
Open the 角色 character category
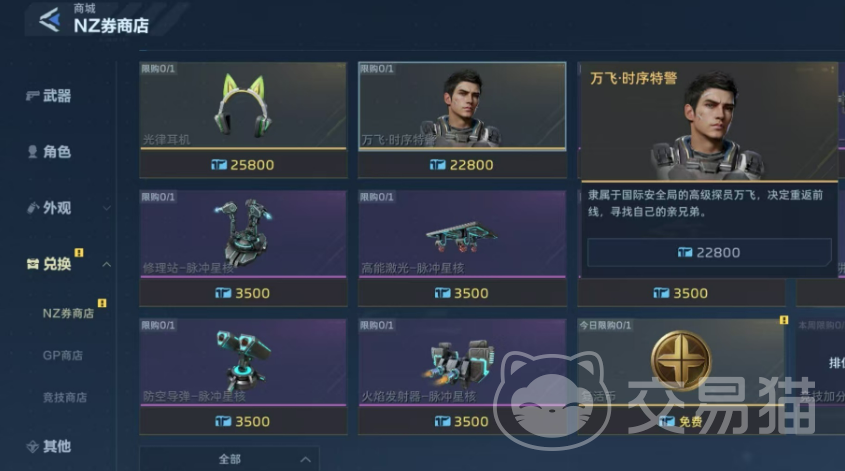(x=49, y=152)
